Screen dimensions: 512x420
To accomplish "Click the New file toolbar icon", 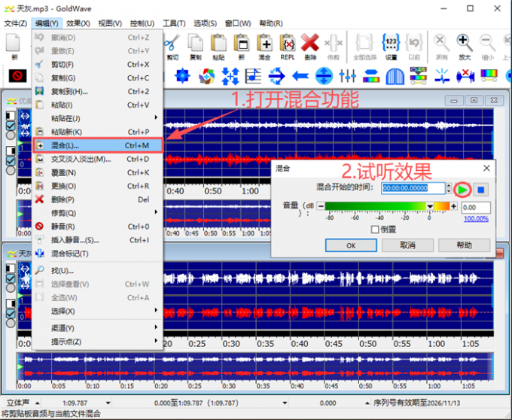I will (14, 46).
